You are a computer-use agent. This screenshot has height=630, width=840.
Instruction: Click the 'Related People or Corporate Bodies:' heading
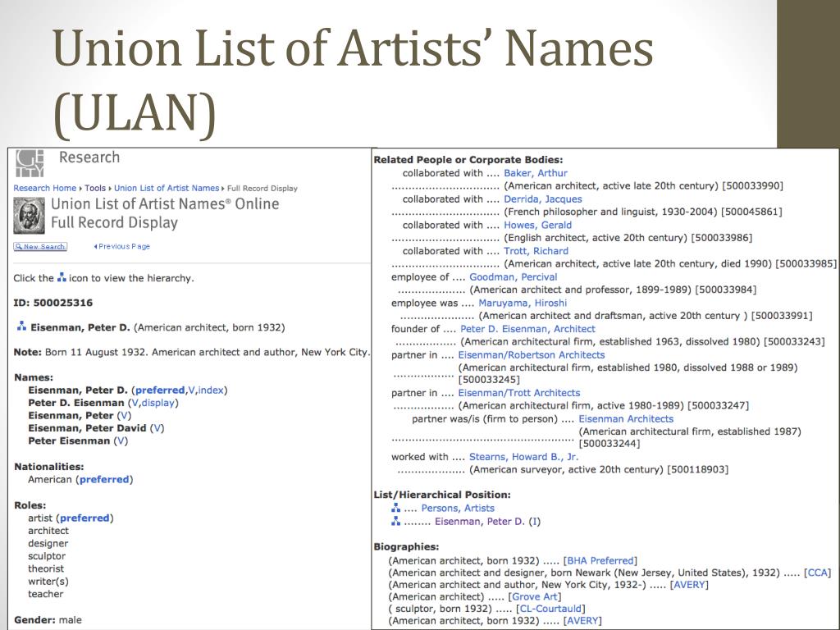[468, 160]
